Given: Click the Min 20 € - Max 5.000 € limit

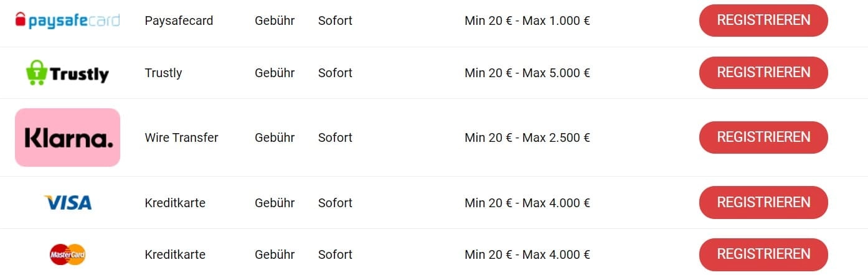Looking at the screenshot, I should pyautogui.click(x=527, y=73).
